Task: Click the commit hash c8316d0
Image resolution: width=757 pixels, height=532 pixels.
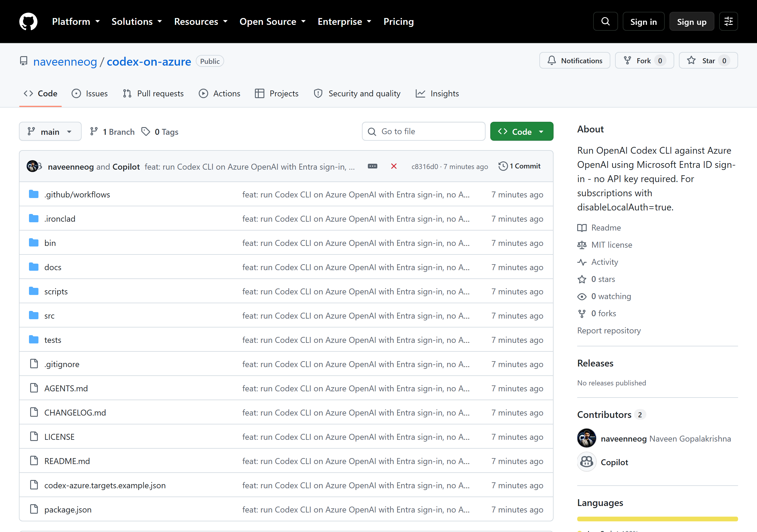Action: [425, 166]
